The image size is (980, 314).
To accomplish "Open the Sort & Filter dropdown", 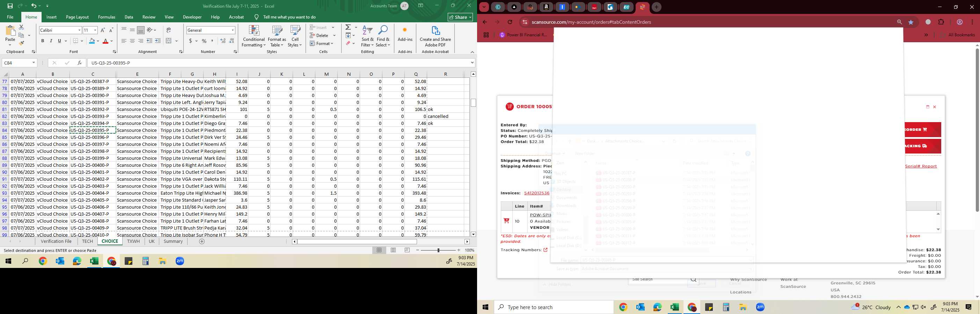I will pos(367,37).
